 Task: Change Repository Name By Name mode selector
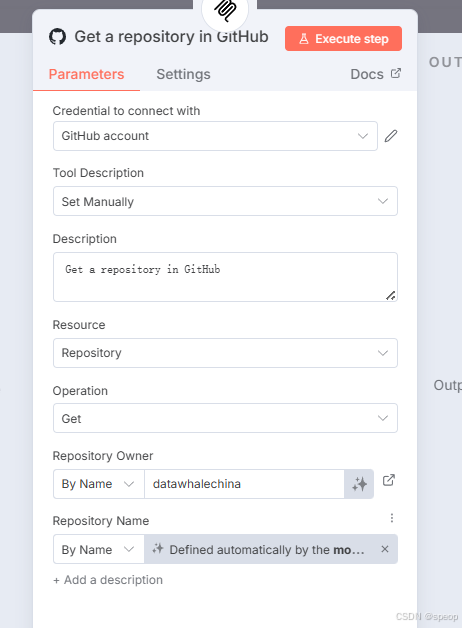(98, 549)
